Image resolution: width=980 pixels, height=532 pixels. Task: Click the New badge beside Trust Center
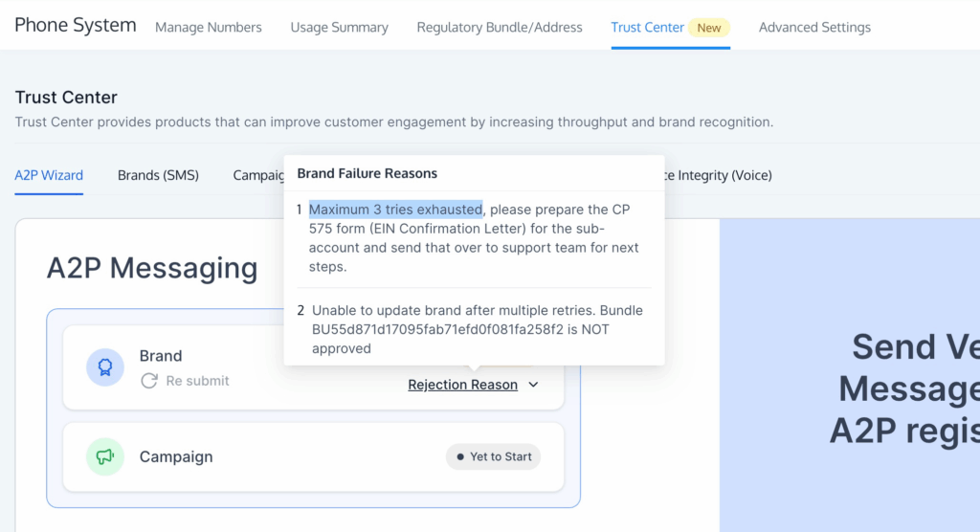[709, 28]
